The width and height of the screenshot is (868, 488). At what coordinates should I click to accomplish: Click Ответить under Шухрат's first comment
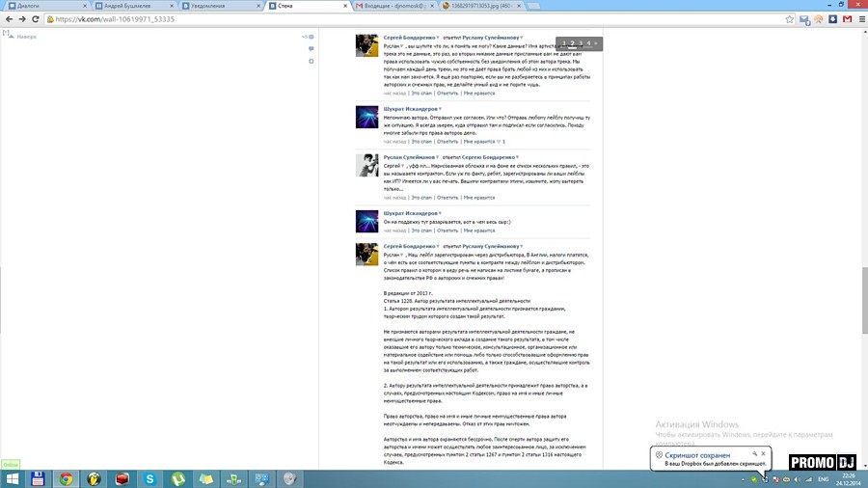[x=448, y=141]
